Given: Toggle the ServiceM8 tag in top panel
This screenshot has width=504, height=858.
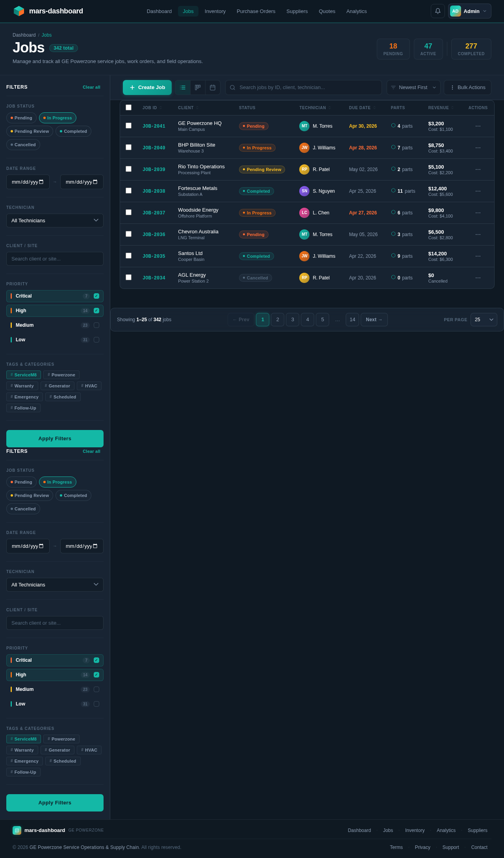Looking at the screenshot, I should click(x=24, y=375).
